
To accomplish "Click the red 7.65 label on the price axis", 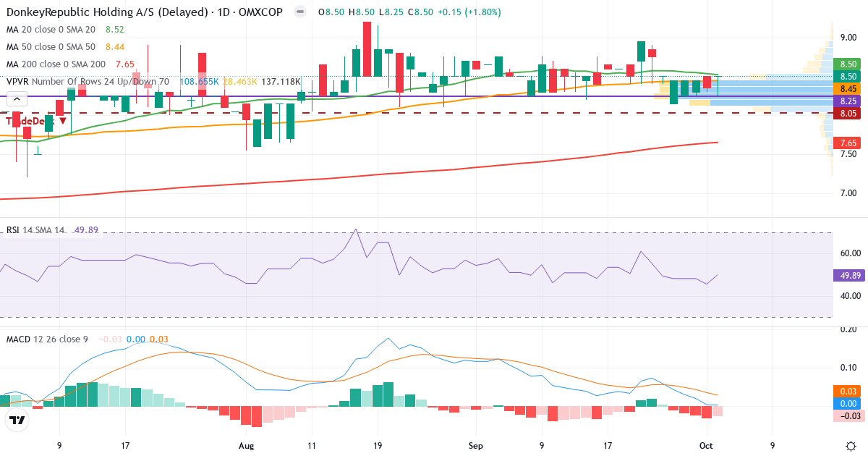I will 848,143.
